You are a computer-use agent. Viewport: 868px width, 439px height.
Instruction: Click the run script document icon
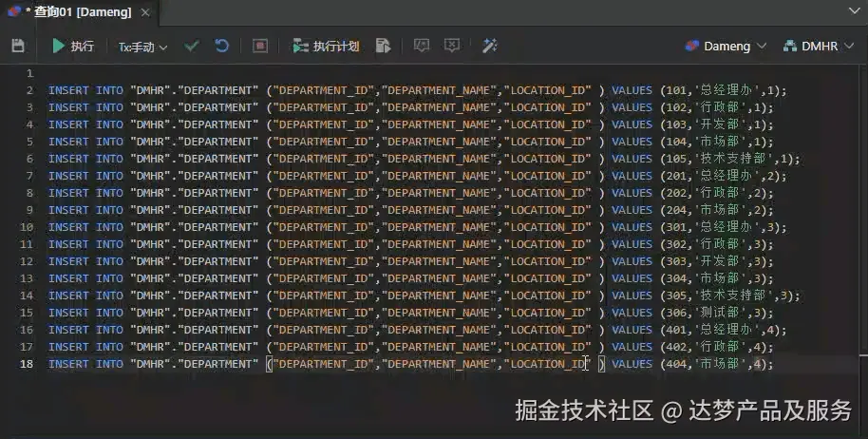click(383, 46)
